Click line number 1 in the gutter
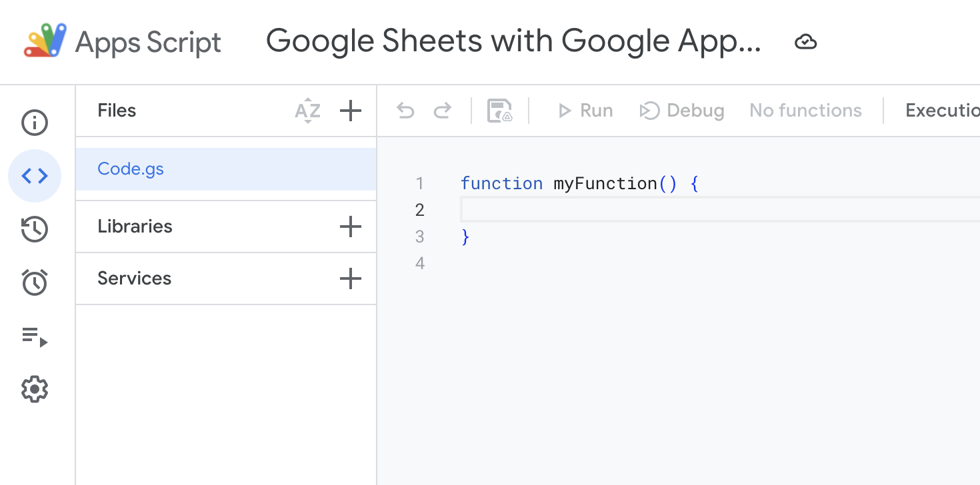 [419, 183]
